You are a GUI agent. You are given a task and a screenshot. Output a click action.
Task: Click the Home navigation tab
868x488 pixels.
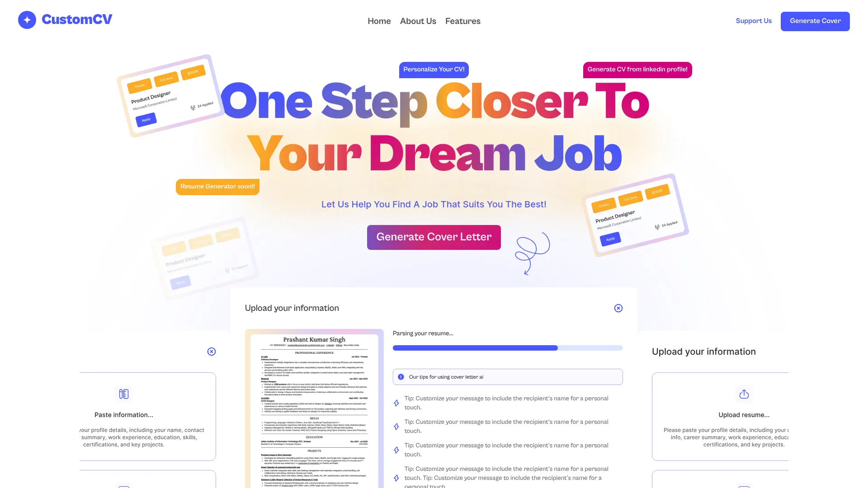pyautogui.click(x=378, y=21)
